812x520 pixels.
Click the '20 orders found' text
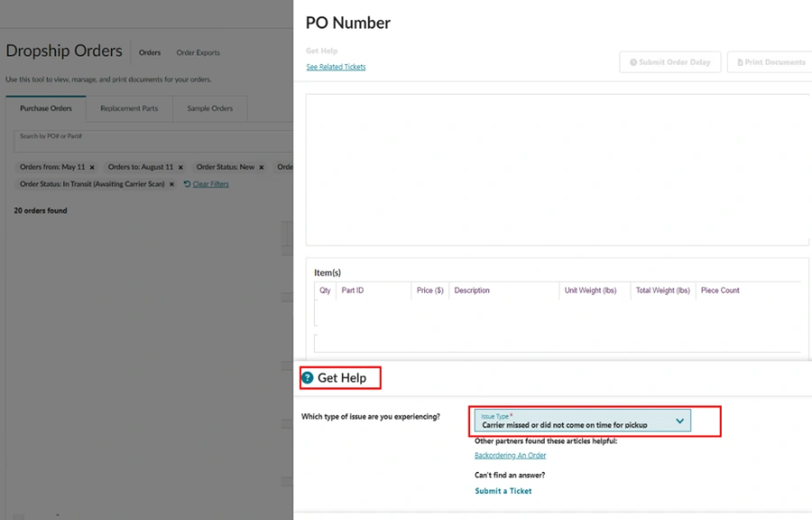pyautogui.click(x=41, y=210)
